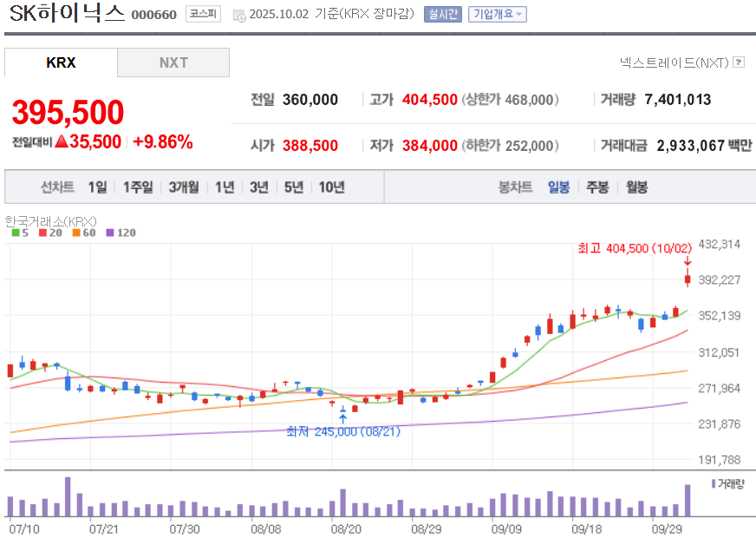This screenshot has width=756, height=538.
Task: Click the high price 404,500 in 고가 row
Action: tap(430, 100)
